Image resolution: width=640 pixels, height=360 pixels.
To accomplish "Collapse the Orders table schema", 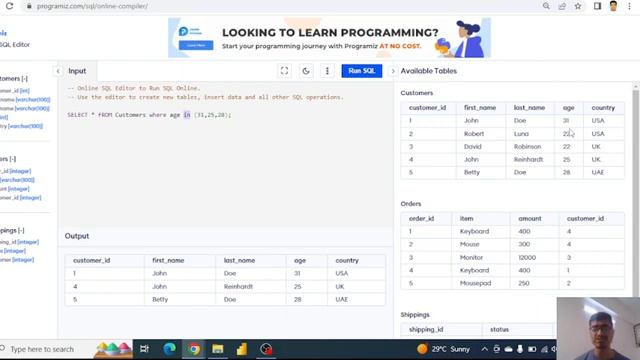I will [13, 159].
